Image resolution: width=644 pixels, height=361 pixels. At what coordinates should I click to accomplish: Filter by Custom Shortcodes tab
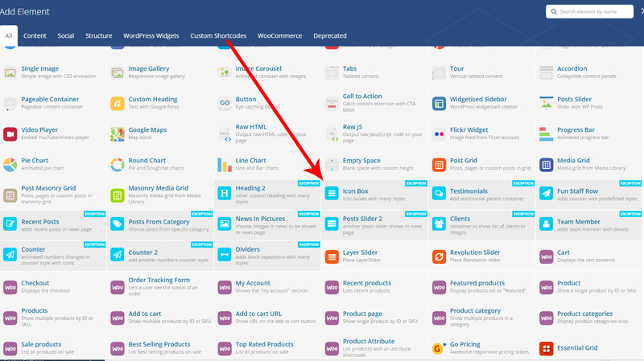click(218, 35)
